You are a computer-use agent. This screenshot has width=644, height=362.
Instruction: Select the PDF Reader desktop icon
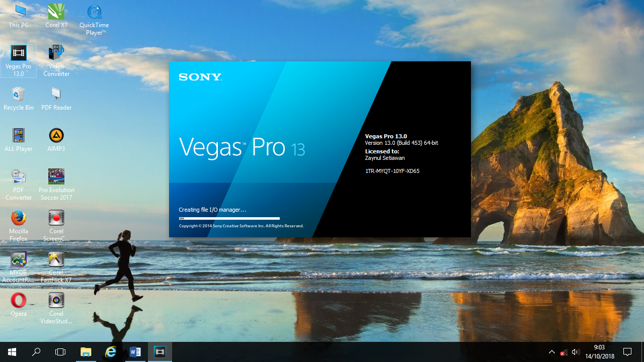point(56,99)
